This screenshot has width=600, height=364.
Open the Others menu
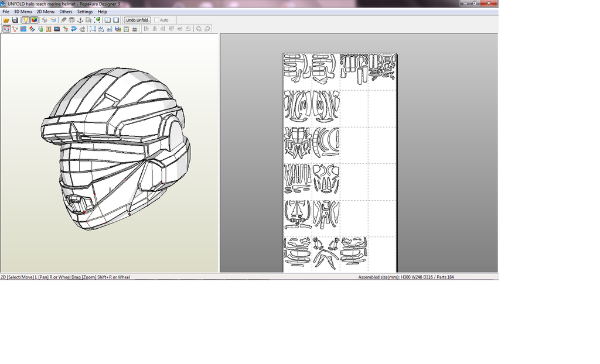66,12
